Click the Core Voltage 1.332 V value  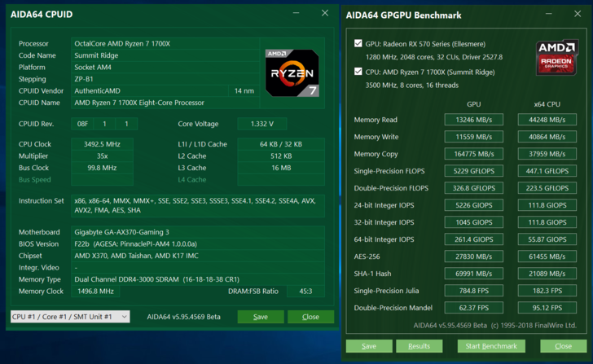(x=262, y=124)
